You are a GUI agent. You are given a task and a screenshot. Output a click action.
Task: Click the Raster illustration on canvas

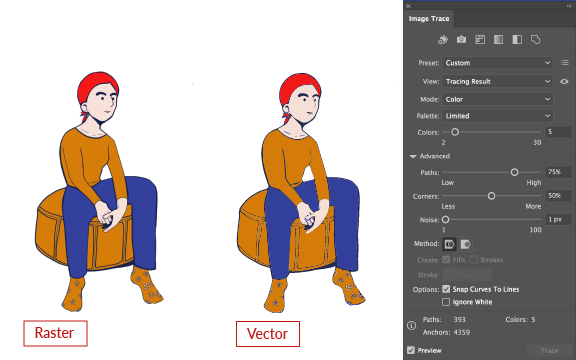98,191
